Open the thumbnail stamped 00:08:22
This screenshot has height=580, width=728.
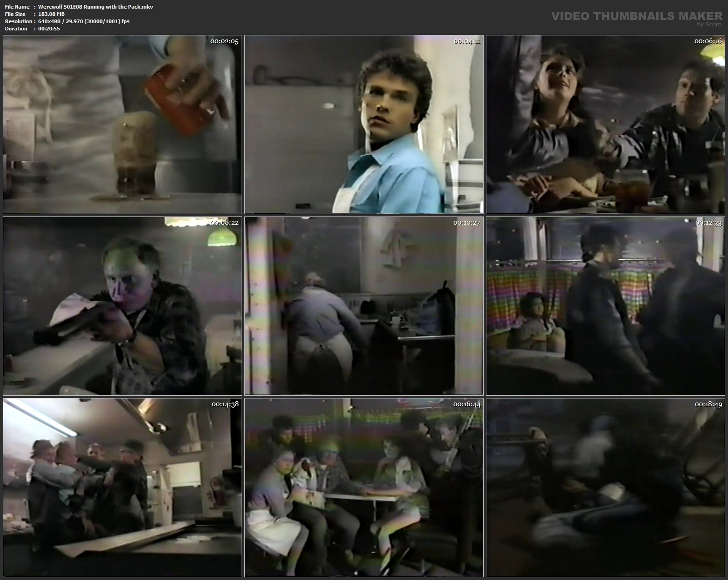coord(122,306)
